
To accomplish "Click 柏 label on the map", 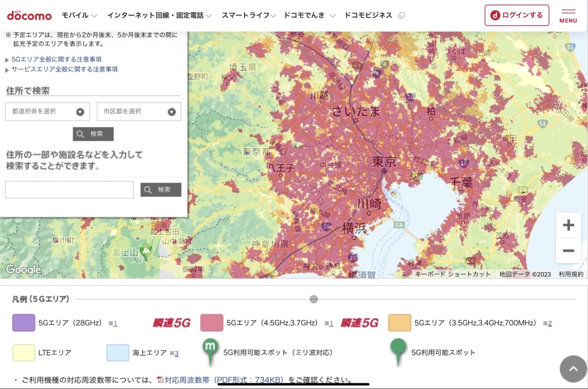I will coord(431,111).
